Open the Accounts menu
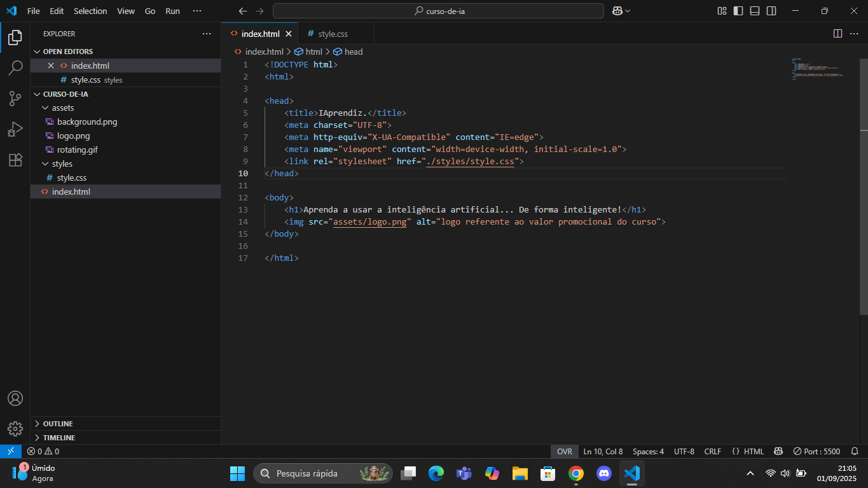This screenshot has width=868, height=488. point(15,398)
